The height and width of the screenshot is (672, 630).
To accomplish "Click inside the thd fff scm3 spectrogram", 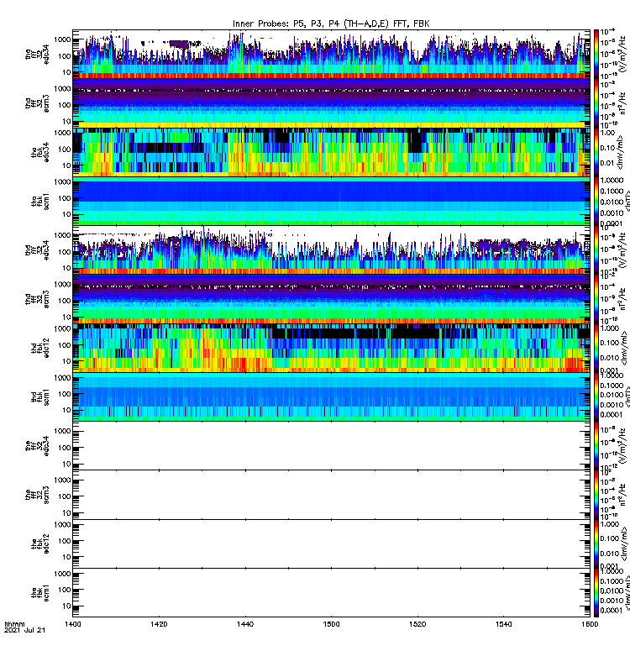I will (x=331, y=299).
